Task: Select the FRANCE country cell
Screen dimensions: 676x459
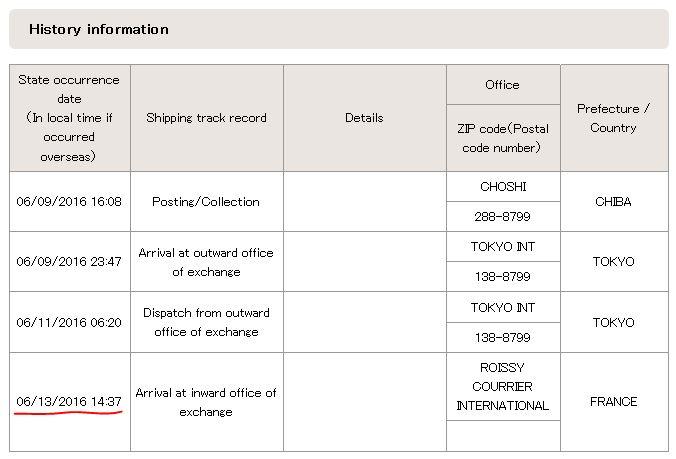Action: click(614, 402)
